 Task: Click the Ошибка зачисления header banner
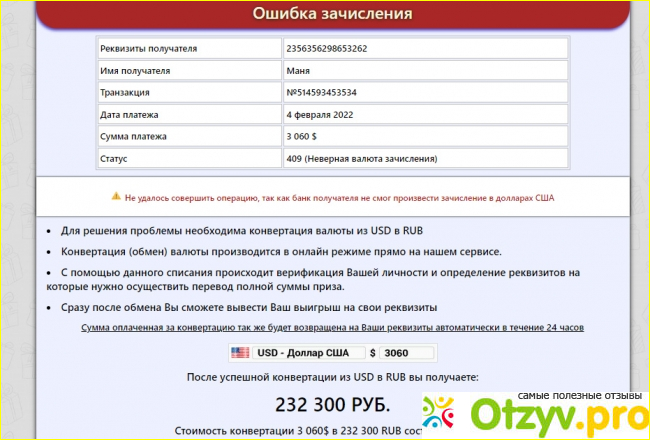tap(332, 14)
